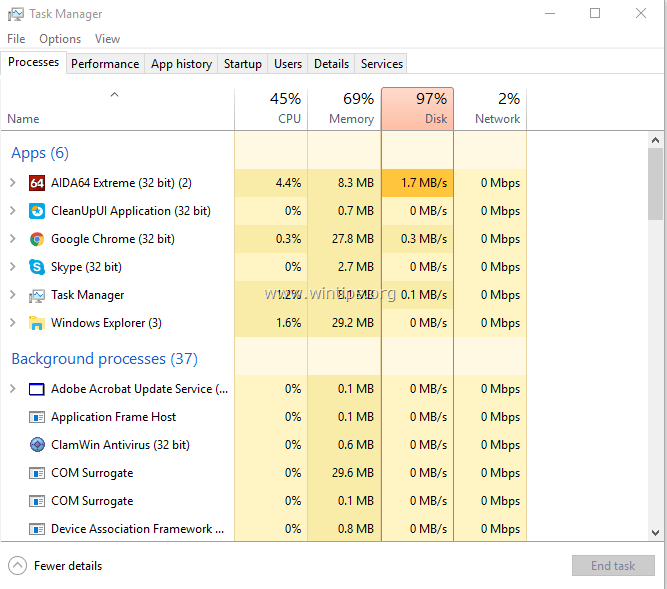Click the scrollbar down arrow
The image size is (667, 589).
click(x=655, y=532)
